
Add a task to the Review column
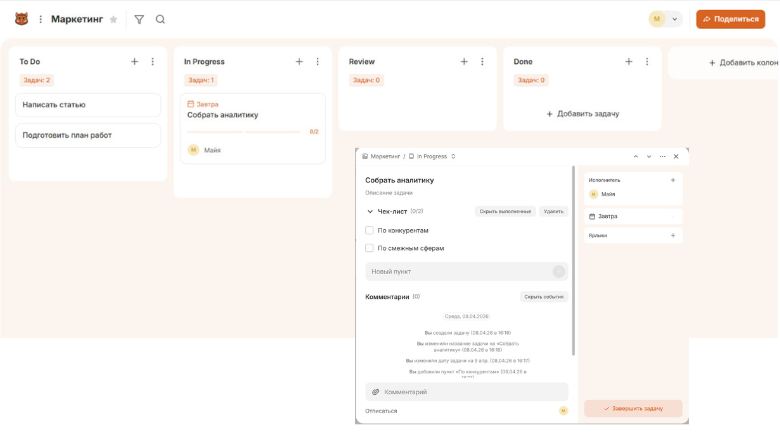pyautogui.click(x=464, y=62)
